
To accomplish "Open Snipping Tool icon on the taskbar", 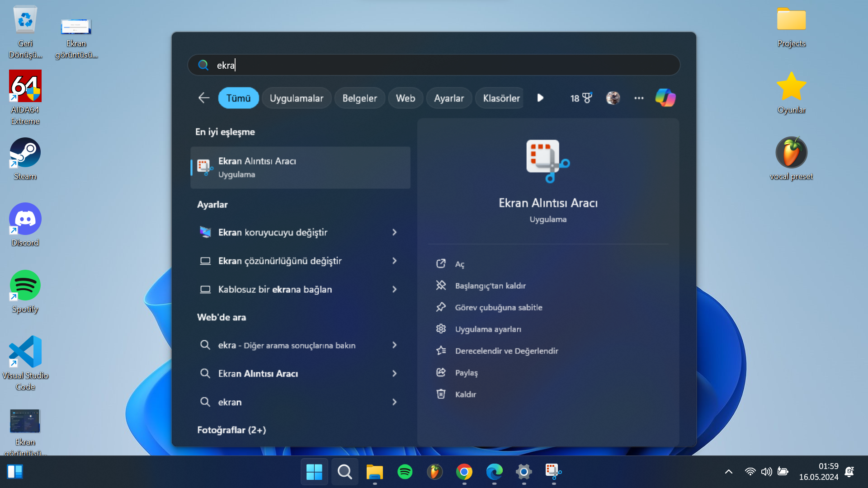I will [553, 472].
